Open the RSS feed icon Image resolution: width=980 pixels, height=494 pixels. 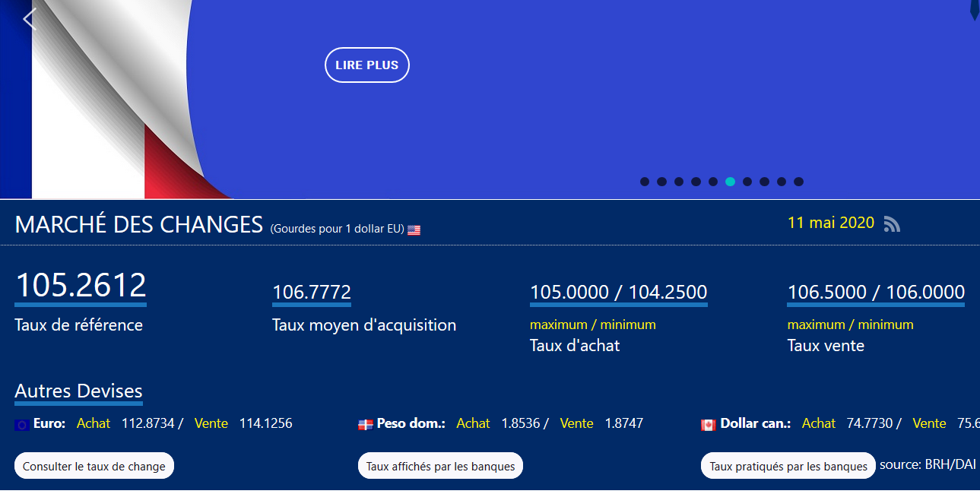pyautogui.click(x=892, y=224)
